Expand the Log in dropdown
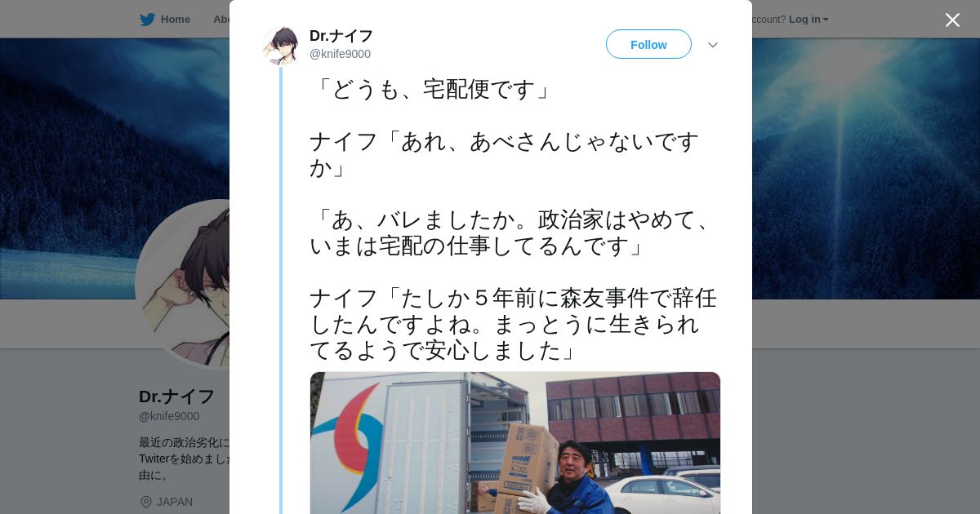The image size is (980, 514). pos(808,19)
